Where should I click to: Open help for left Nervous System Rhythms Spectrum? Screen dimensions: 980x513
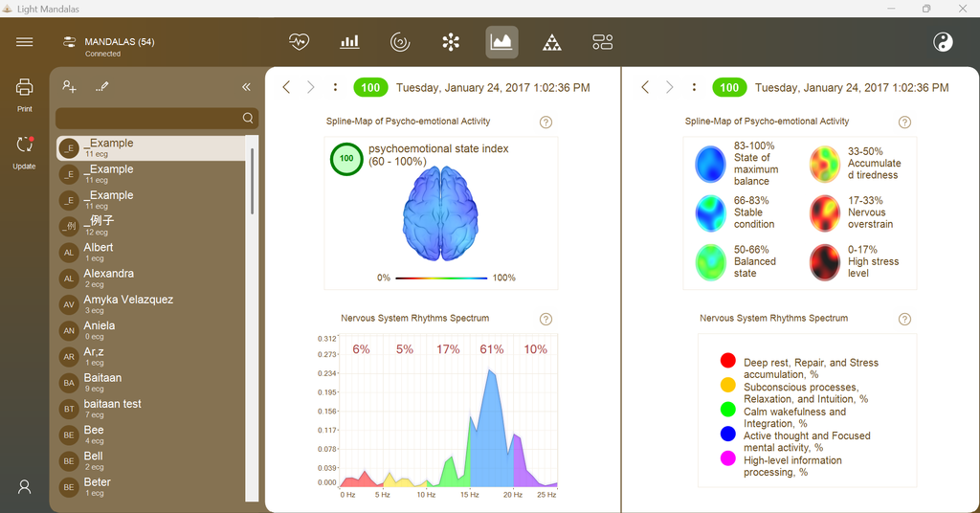pyautogui.click(x=546, y=320)
